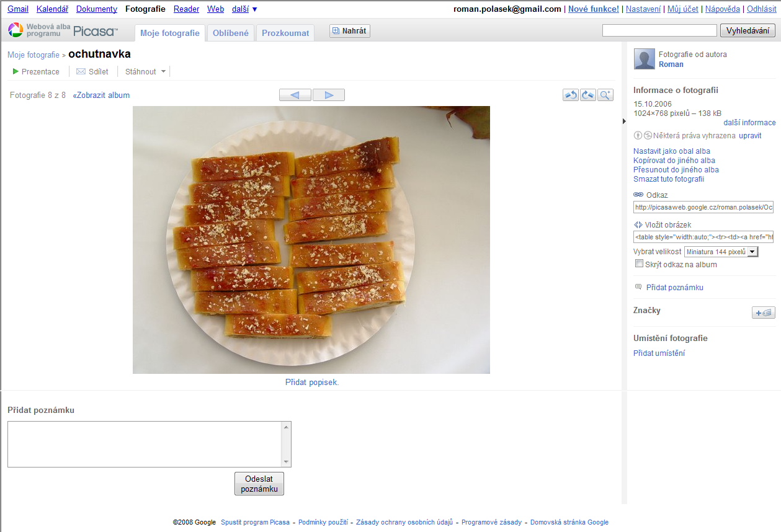This screenshot has height=532, width=781.
Task: Click Přidat popisek link under photo
Action: (x=312, y=383)
